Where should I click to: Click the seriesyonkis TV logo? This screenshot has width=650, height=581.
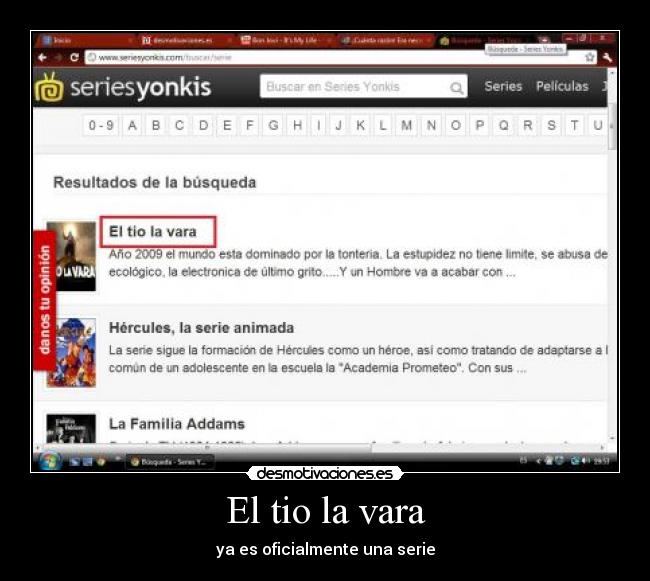[49, 87]
